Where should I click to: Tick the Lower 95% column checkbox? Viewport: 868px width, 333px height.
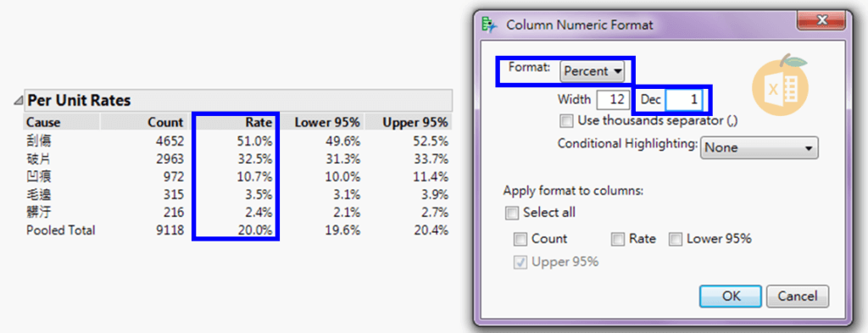[676, 239]
